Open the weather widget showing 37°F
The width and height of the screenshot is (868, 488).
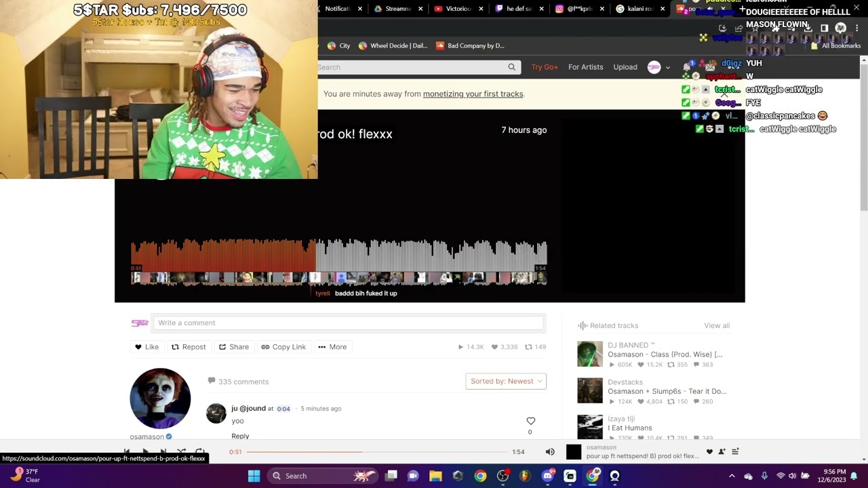(24, 476)
